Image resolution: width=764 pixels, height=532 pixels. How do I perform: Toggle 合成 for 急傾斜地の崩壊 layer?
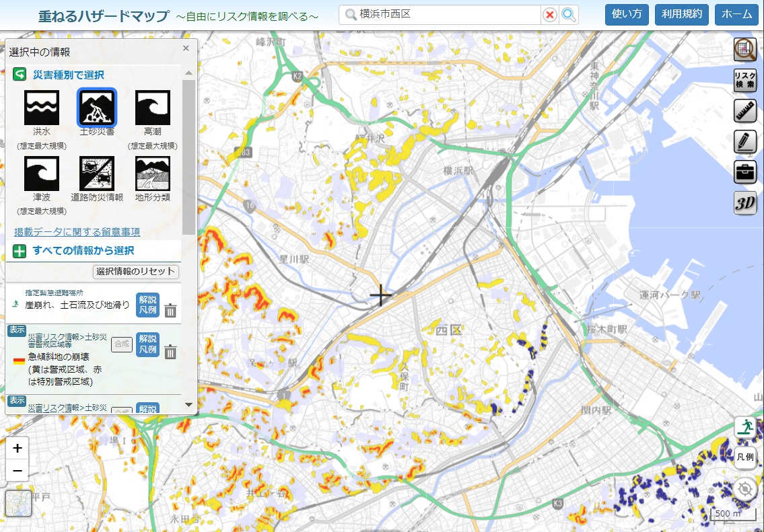(122, 344)
